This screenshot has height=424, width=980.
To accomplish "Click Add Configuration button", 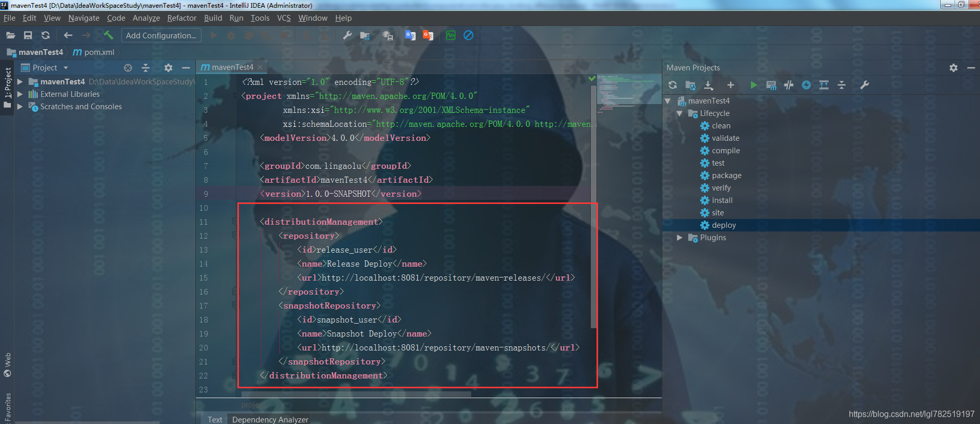I will 161,36.
